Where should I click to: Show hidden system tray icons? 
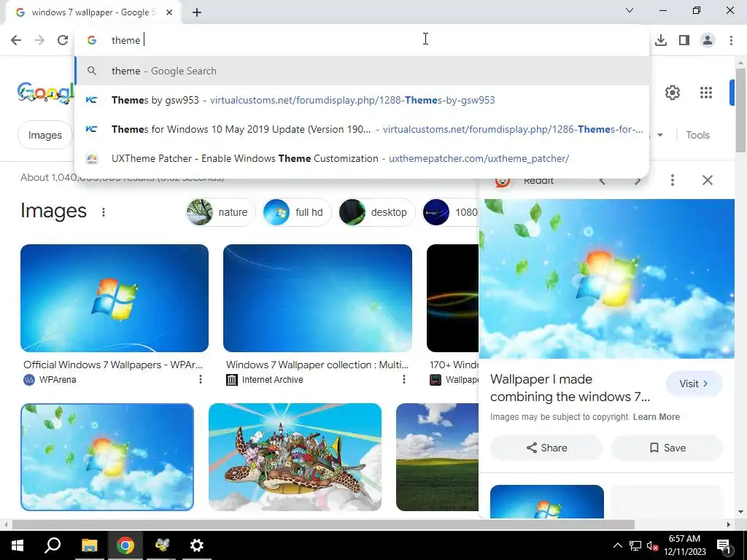617,545
